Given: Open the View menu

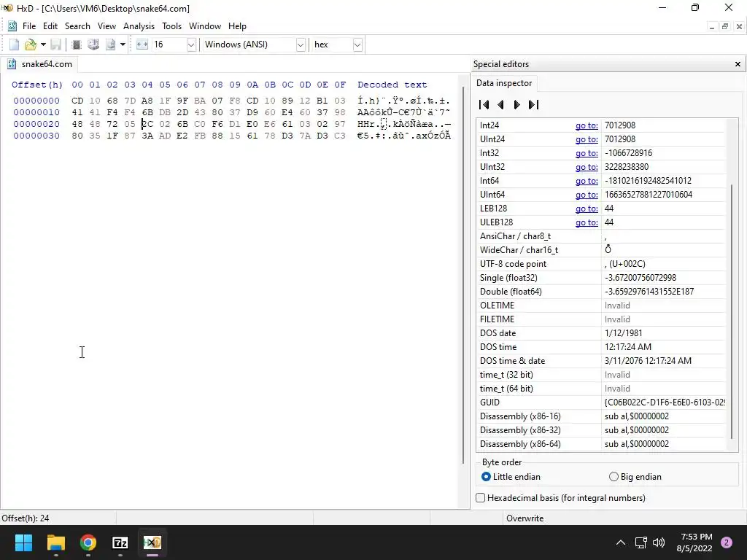Looking at the screenshot, I should tap(107, 26).
